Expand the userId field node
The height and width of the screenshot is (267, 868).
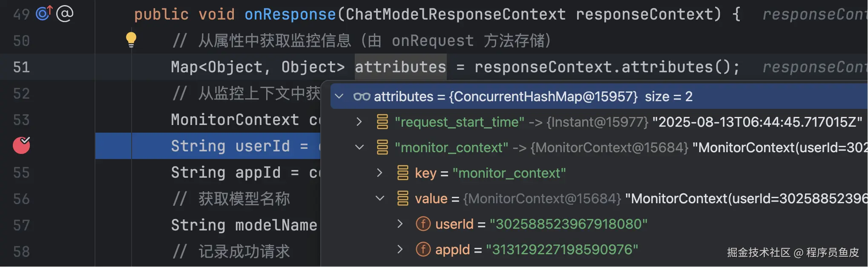tap(400, 224)
